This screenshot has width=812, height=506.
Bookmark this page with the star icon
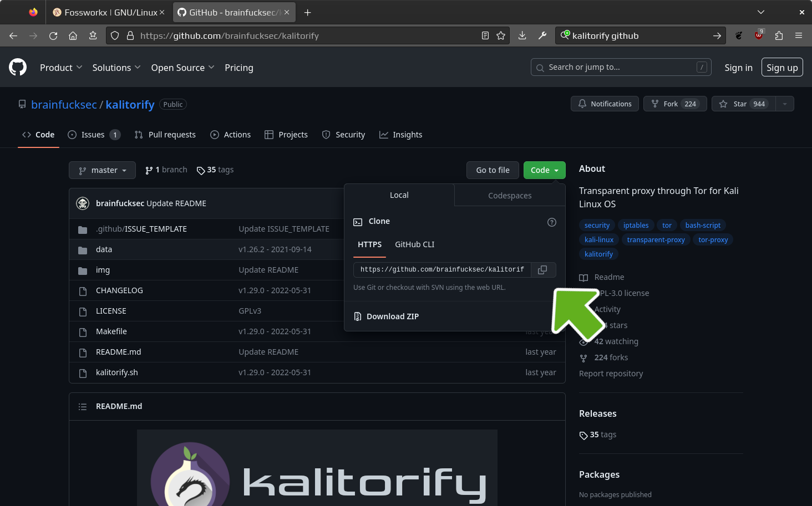501,35
